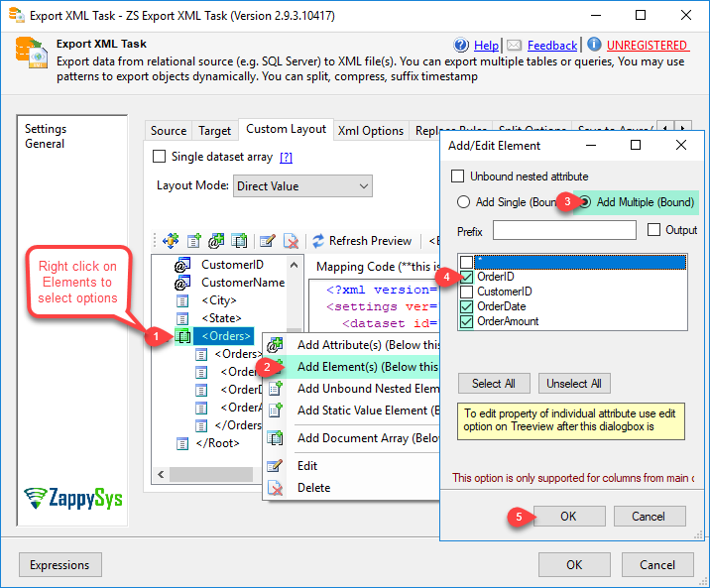This screenshot has width=710, height=588.
Task: Uncheck the OrderAmount checkbox
Action: pyautogui.click(x=466, y=321)
